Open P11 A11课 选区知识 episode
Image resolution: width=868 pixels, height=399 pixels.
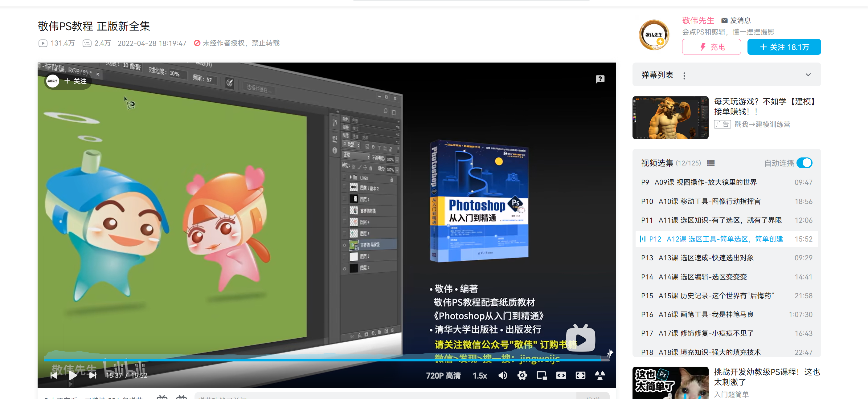click(727, 220)
